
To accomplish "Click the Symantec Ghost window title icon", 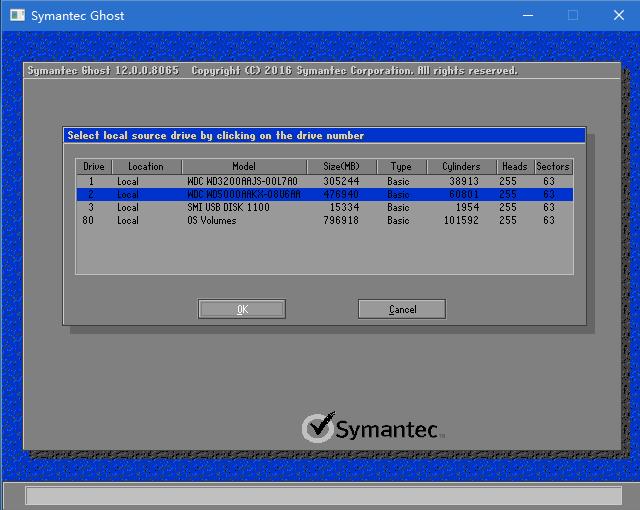I will point(18,16).
